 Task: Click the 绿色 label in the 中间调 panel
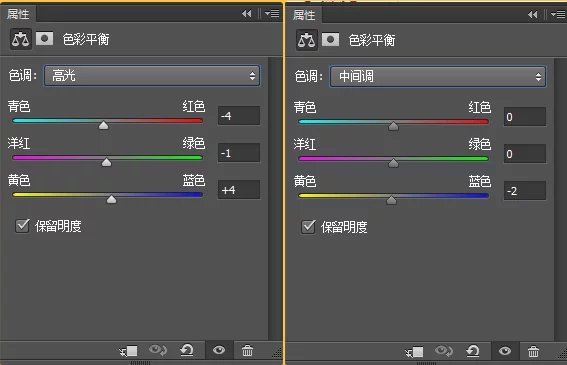(479, 144)
